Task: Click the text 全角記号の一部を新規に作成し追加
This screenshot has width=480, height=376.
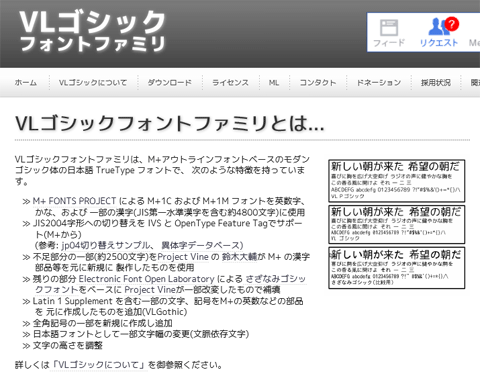Action: click(x=103, y=323)
